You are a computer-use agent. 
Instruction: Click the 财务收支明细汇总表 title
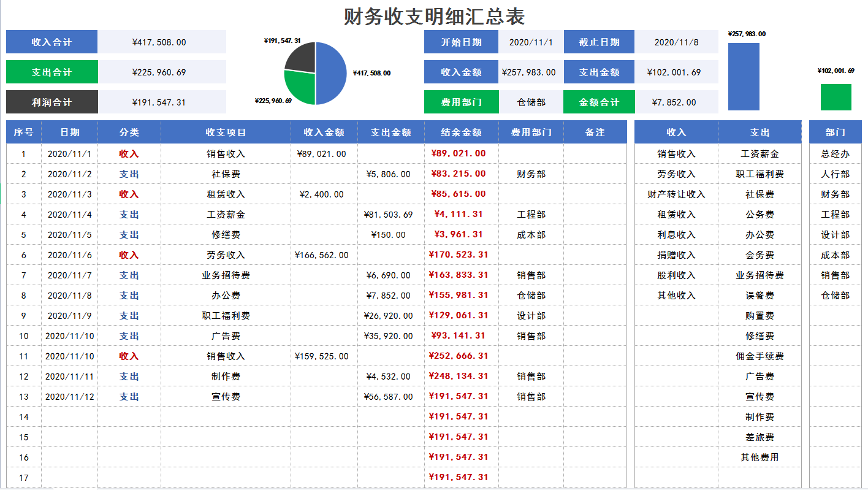pos(434,16)
